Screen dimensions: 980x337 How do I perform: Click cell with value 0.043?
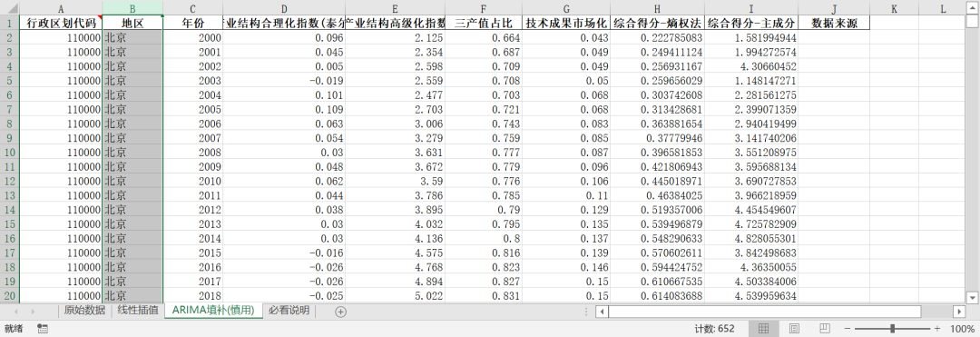566,37
